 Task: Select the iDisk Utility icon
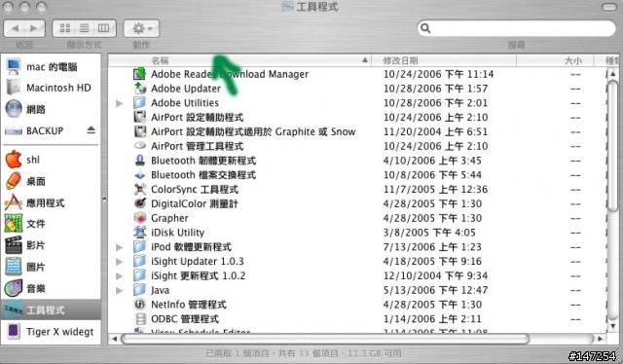tap(139, 232)
